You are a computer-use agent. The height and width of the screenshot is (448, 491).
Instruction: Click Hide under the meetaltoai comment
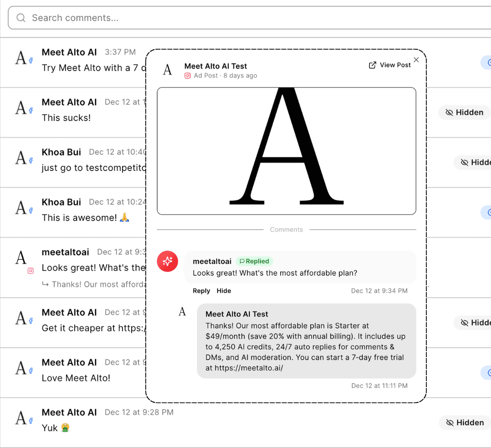[224, 291]
